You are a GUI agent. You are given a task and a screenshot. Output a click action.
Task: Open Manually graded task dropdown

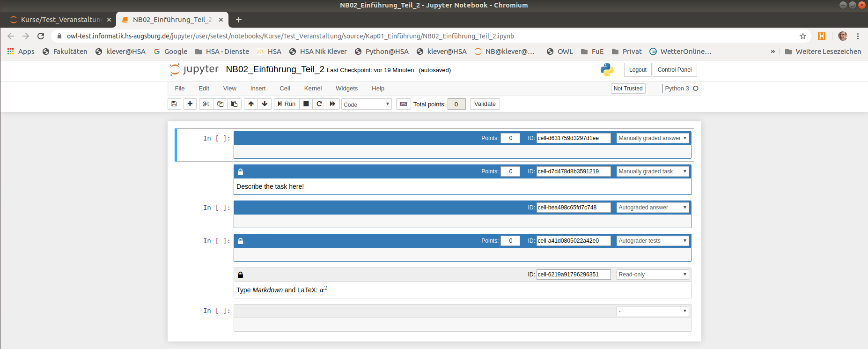tap(653, 171)
